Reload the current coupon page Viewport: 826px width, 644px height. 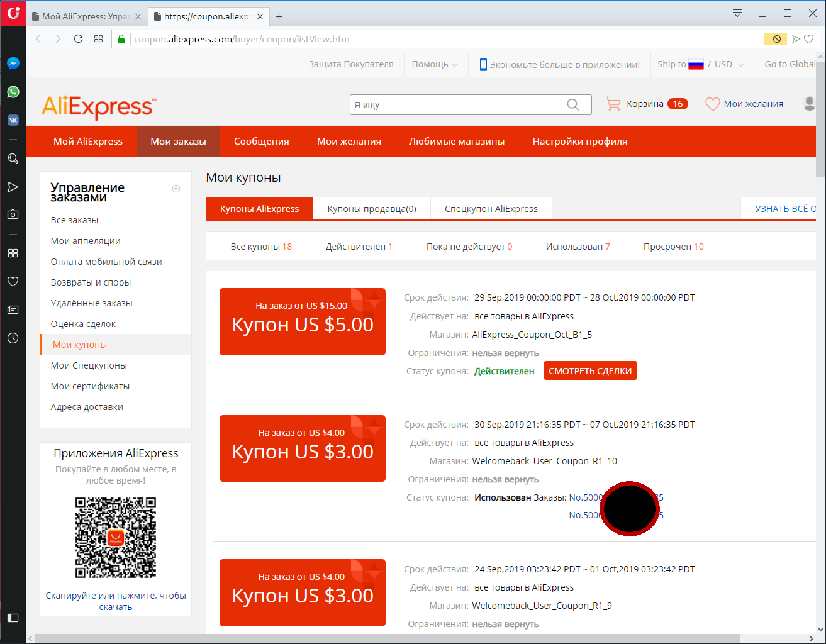[78, 39]
